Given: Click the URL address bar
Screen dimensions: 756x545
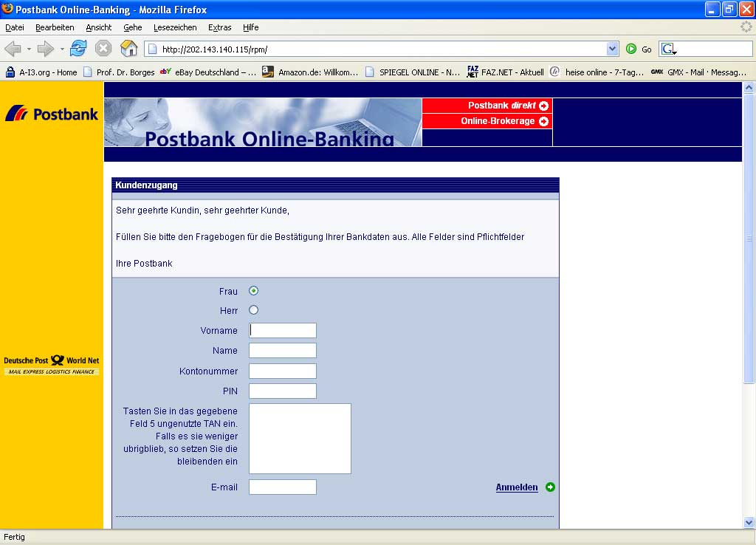Looking at the screenshot, I should tap(382, 49).
